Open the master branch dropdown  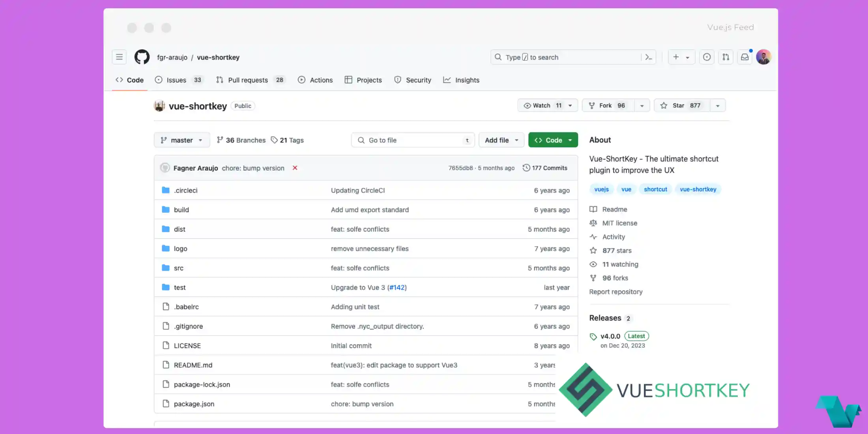[x=182, y=140]
